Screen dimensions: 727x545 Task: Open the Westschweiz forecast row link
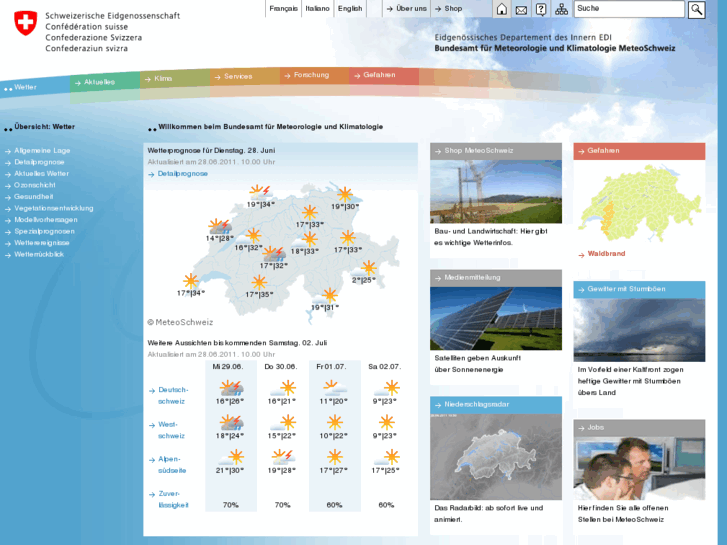click(x=172, y=430)
